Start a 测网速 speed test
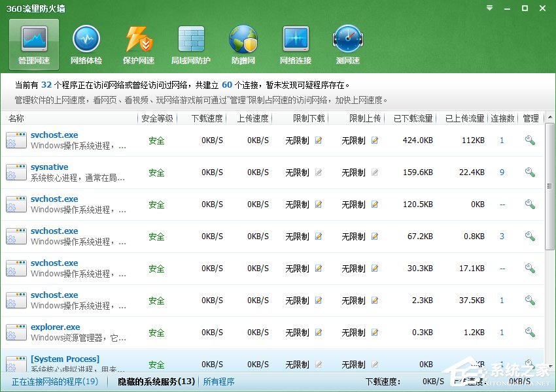This screenshot has width=556, height=392. point(347,44)
